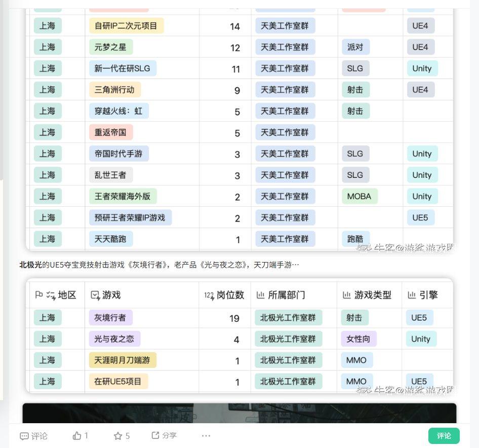
Task: Select the 三角洲行动 game tag
Action: pos(115,90)
